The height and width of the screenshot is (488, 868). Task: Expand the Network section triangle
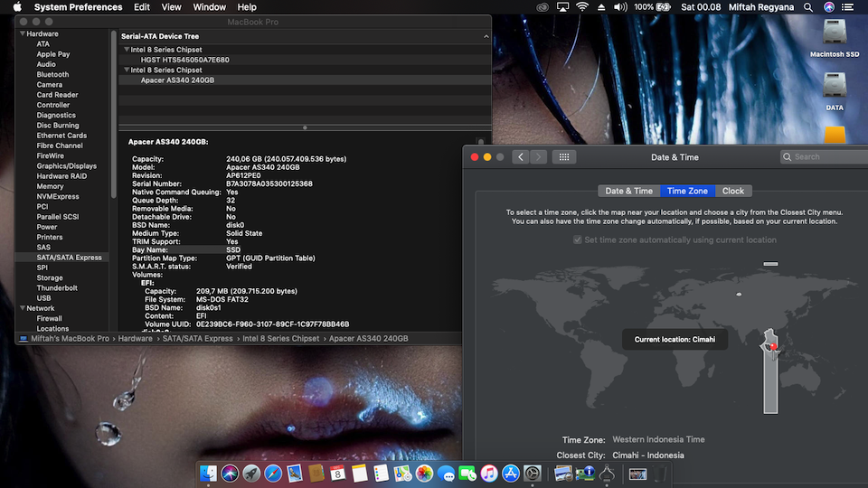(21, 308)
